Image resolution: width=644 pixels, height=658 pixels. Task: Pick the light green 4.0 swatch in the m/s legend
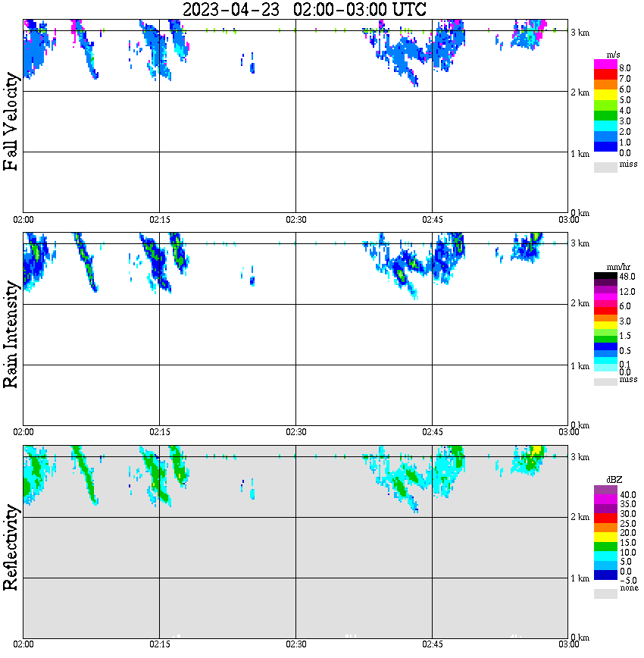[x=605, y=105]
